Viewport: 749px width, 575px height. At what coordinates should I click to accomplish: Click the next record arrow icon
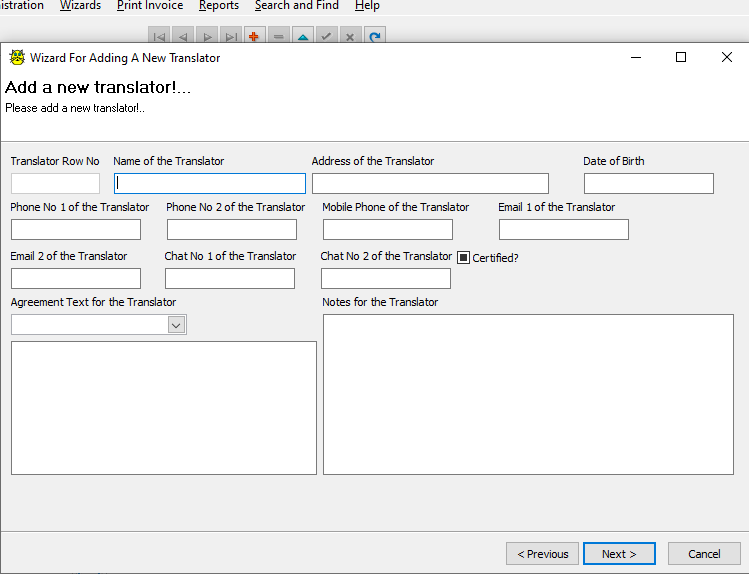207,36
